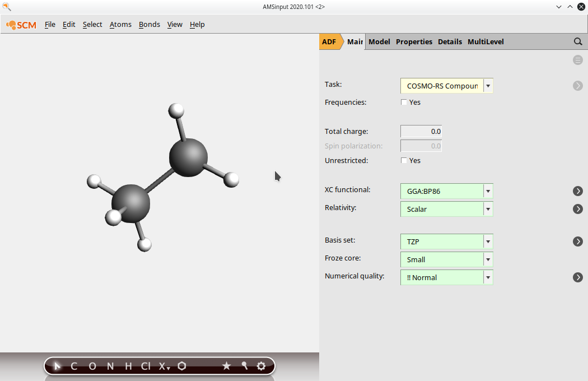The height and width of the screenshot is (381, 588).
Task: Click the SCM logo button
Action: click(x=22, y=25)
